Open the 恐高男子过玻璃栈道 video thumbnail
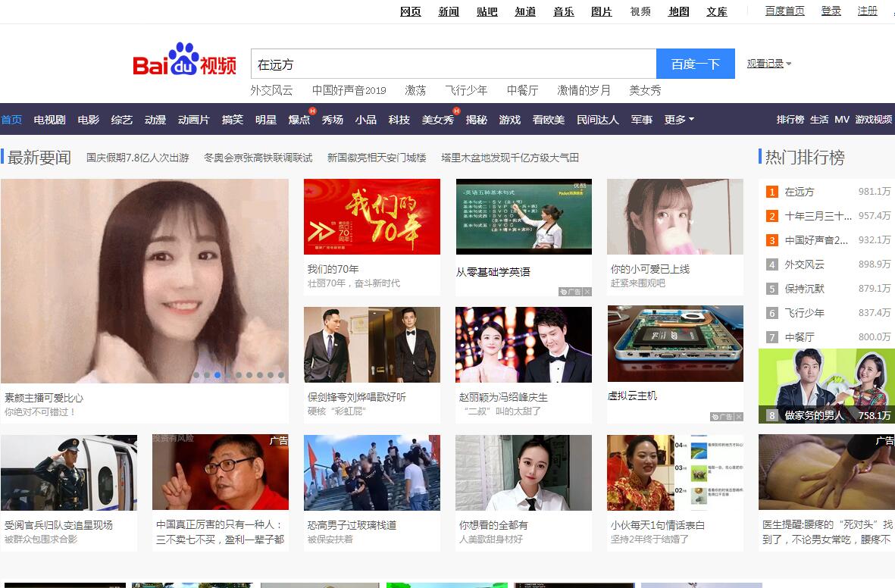895x588 pixels. coord(371,473)
